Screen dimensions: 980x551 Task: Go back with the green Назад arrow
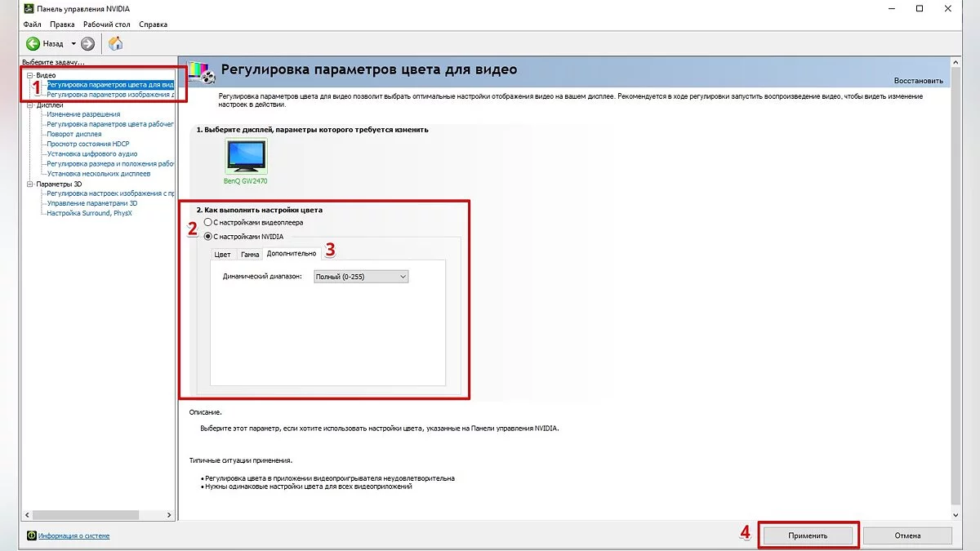click(x=33, y=43)
